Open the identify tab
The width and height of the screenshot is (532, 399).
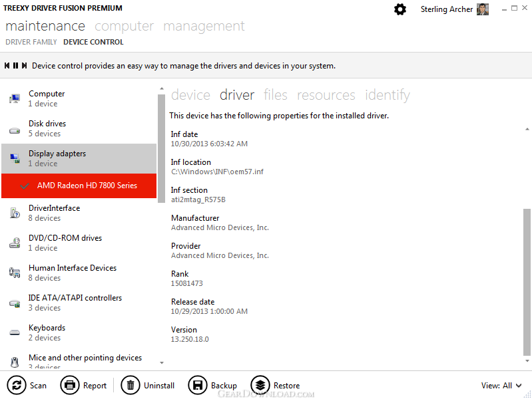tap(388, 95)
